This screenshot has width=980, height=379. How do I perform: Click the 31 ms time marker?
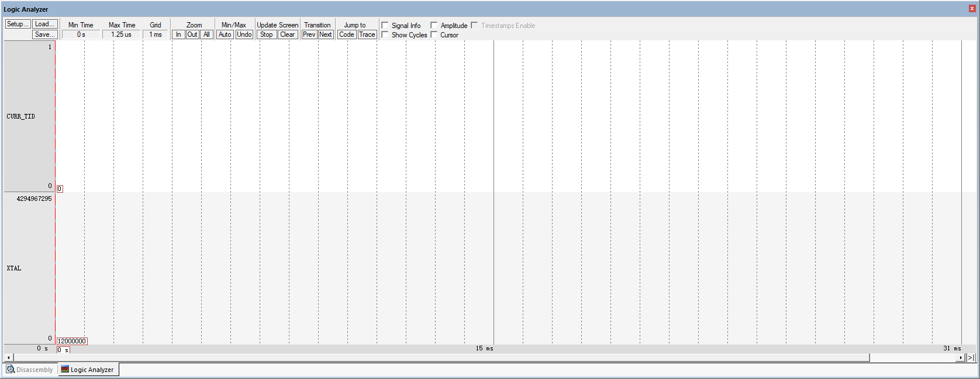pos(952,348)
